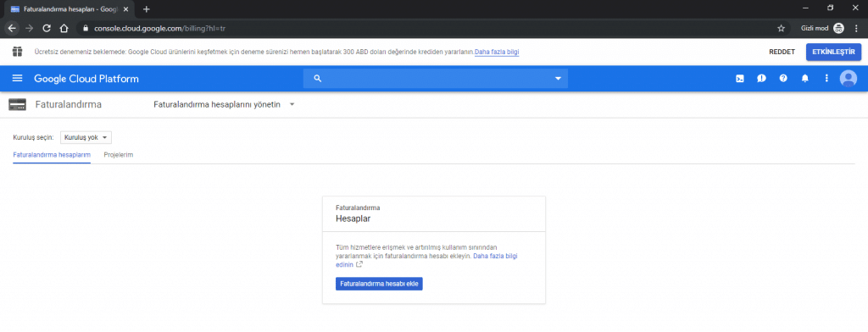This screenshot has width=868, height=332.
Task: Select the Faturalandırma hesapları browser tab
Action: pyautogui.click(x=70, y=9)
